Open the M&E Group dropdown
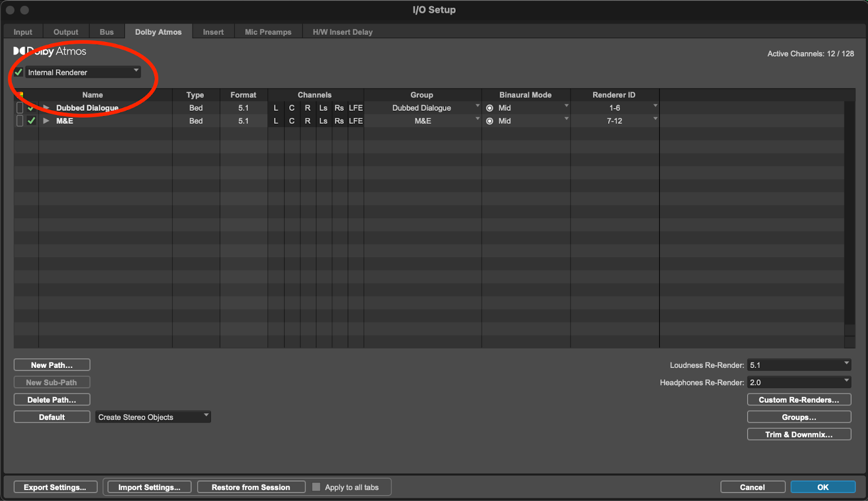Image resolution: width=868 pixels, height=501 pixels. 423,121
